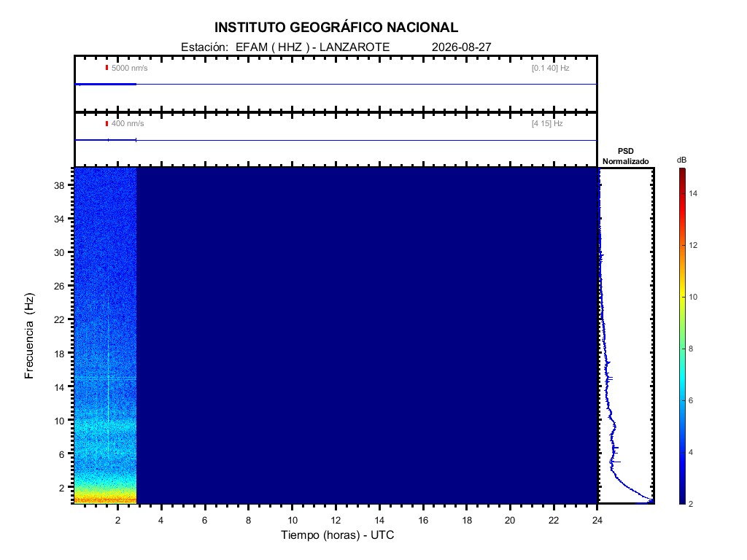The image size is (747, 560).
Task: Click the [4 15] Hz filter label
Action: coord(547,123)
